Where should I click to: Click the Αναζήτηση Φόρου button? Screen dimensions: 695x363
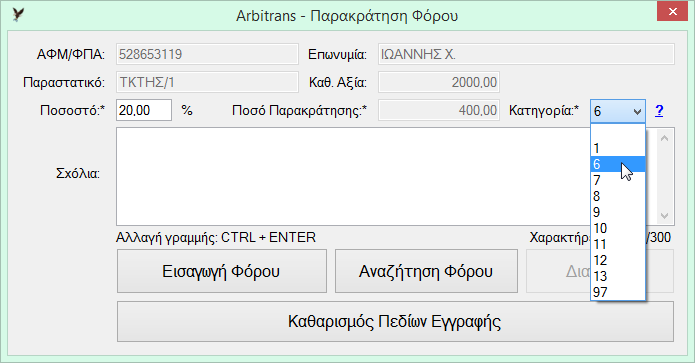click(426, 271)
